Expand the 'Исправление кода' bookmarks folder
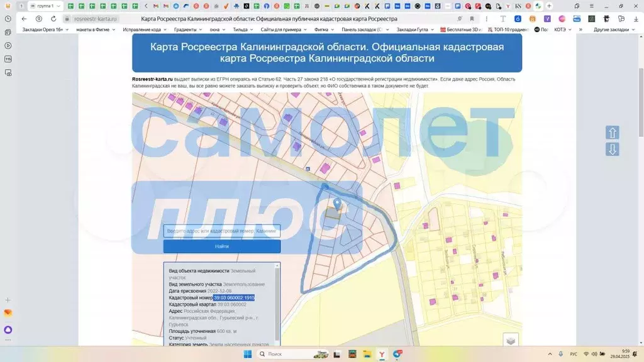This screenshot has height=362, width=644. coord(145,30)
